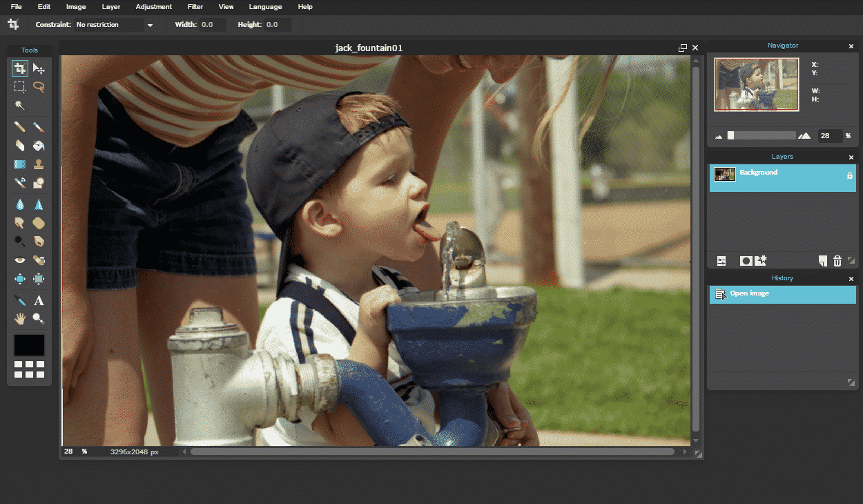Select the Burn tool
This screenshot has width=863, height=504.
point(39,242)
